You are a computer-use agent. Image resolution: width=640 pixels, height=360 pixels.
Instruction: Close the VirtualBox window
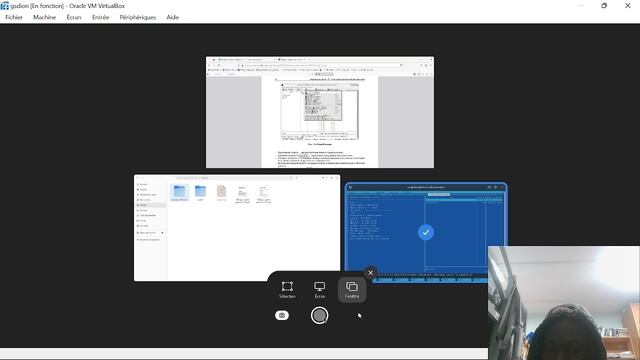[628, 6]
